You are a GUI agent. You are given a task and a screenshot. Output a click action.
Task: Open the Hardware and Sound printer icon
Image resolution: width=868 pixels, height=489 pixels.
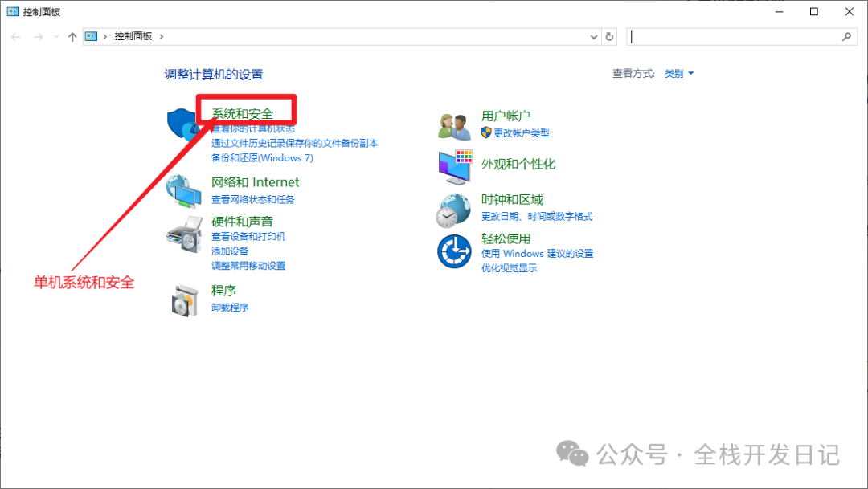(184, 234)
